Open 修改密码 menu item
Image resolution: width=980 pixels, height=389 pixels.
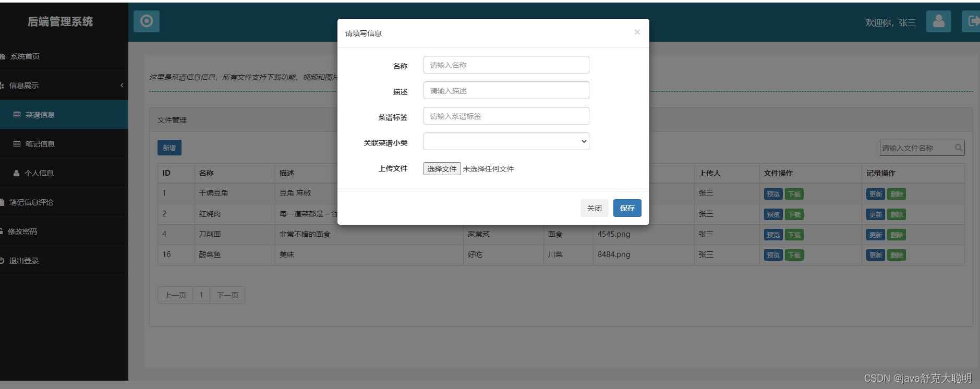tap(64, 232)
